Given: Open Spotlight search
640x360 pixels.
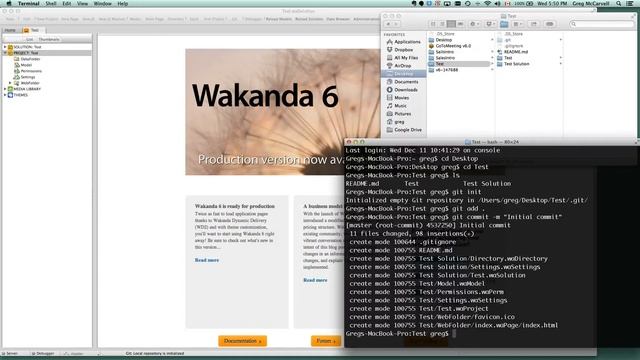Looking at the screenshot, I should pyautogui.click(x=619, y=3).
